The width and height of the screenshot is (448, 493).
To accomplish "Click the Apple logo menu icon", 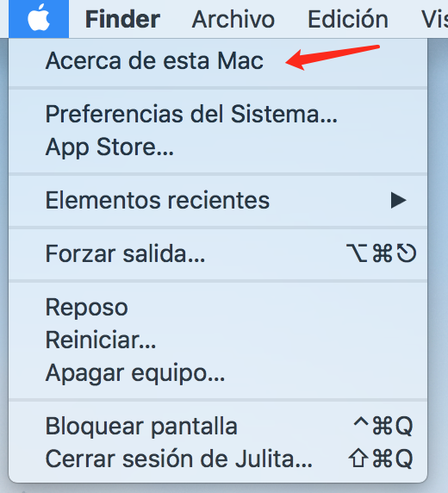I will (x=39, y=19).
